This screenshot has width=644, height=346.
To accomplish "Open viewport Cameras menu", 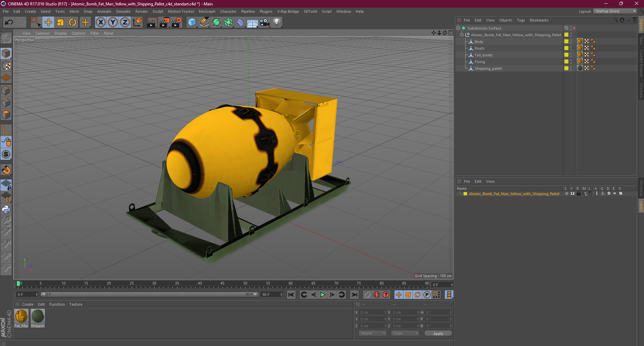I will point(42,33).
